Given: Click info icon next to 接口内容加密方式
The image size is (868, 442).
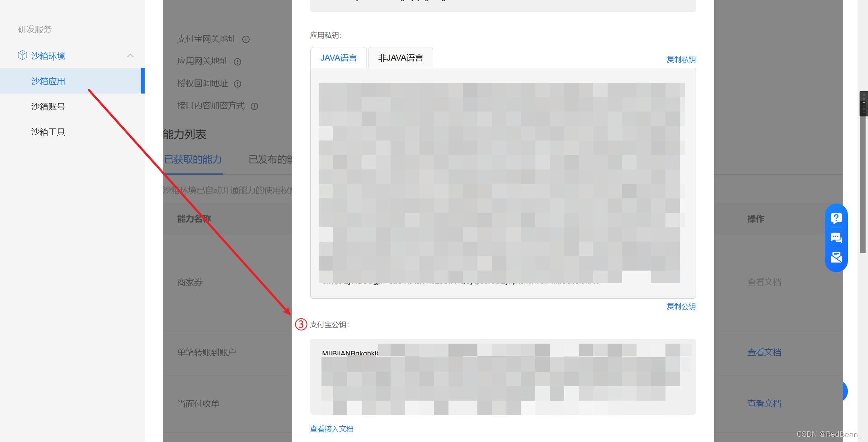Looking at the screenshot, I should tap(254, 106).
